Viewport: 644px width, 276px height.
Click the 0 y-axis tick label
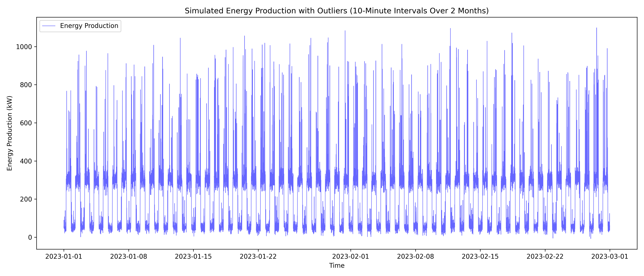(x=30, y=238)
